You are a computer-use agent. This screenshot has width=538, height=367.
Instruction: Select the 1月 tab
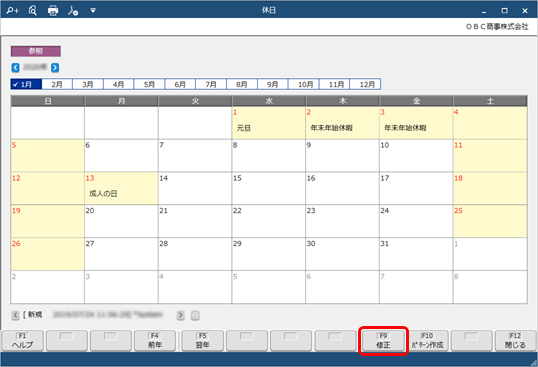point(26,84)
